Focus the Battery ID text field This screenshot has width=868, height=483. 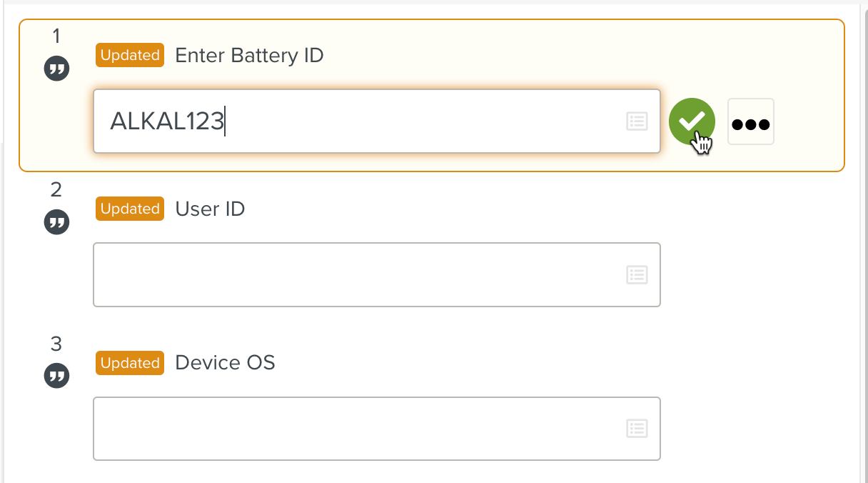point(357,121)
